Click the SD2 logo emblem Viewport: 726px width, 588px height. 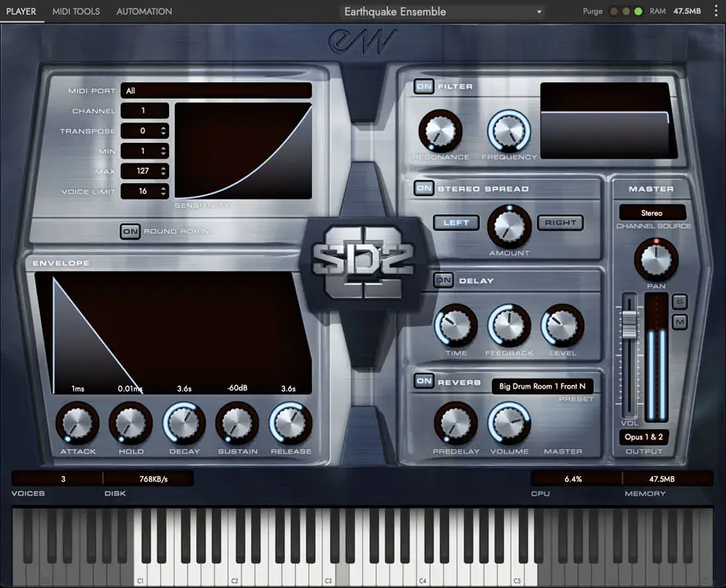[363, 263]
